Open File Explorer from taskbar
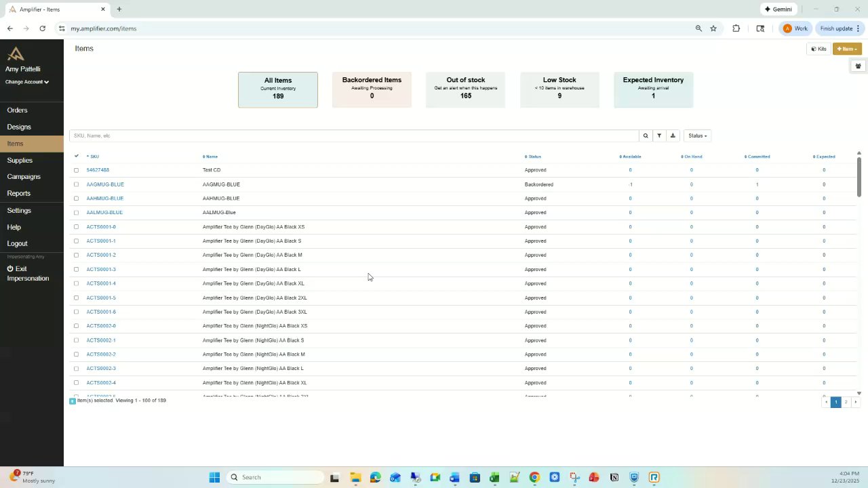 point(355,477)
